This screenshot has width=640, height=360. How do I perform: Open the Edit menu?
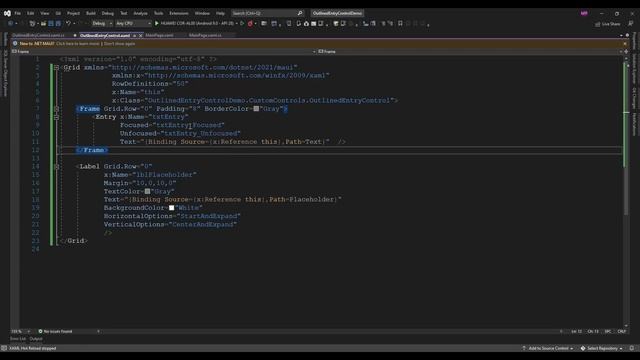[x=31, y=13]
